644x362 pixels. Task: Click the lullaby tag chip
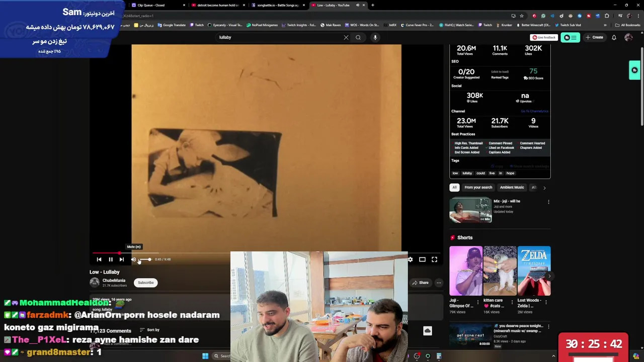[467, 173]
